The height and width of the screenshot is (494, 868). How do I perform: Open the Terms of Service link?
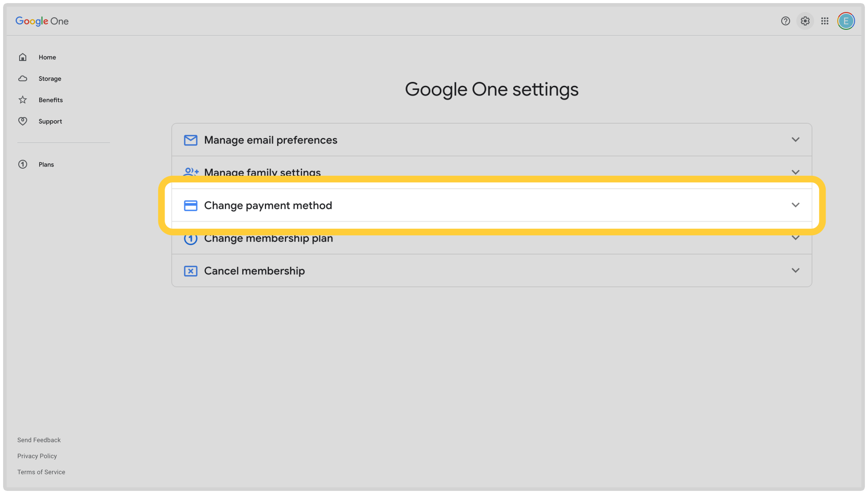click(x=41, y=472)
